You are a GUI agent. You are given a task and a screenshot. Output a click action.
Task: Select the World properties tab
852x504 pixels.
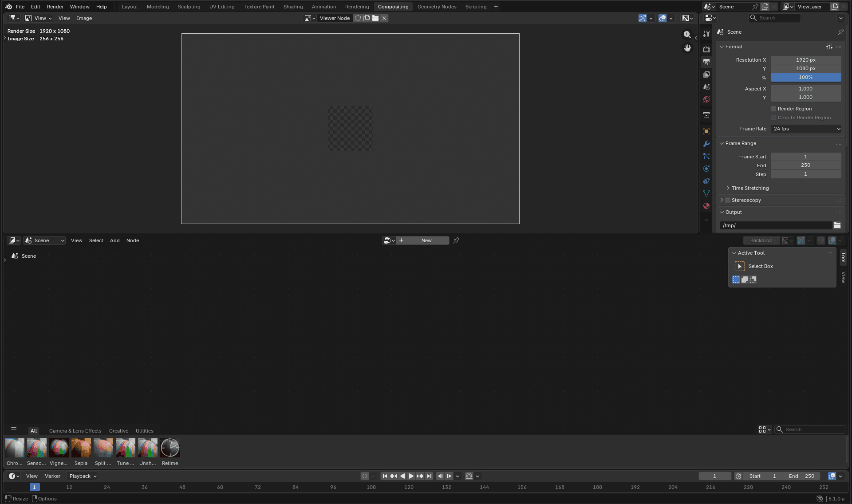tap(706, 99)
